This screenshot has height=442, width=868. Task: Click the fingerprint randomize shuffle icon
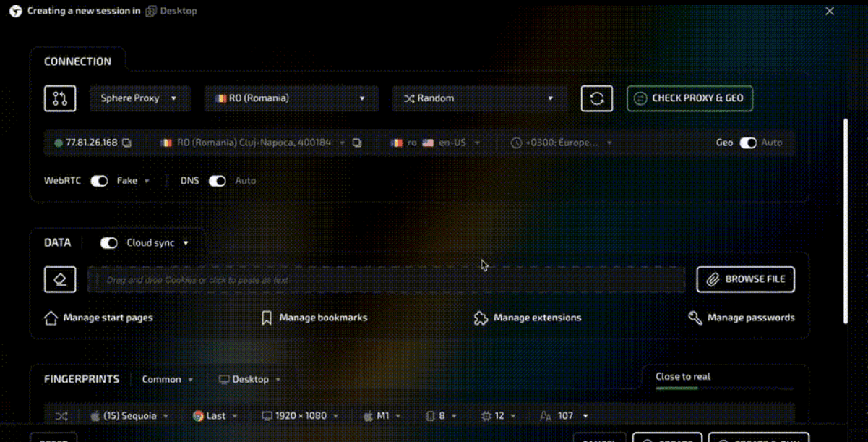tap(61, 416)
